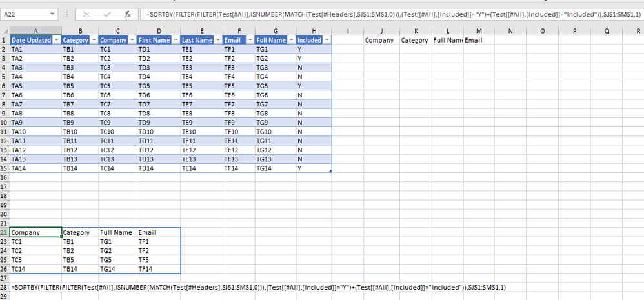
Task: Open Date Updated filter dropdown
Action: [x=57, y=40]
